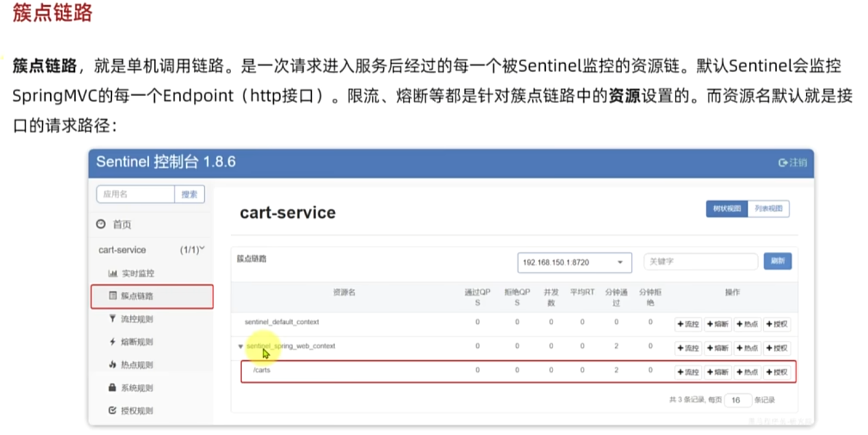Open 流控规则 with the filter icon
This screenshot has height=435, width=868.
click(131, 319)
